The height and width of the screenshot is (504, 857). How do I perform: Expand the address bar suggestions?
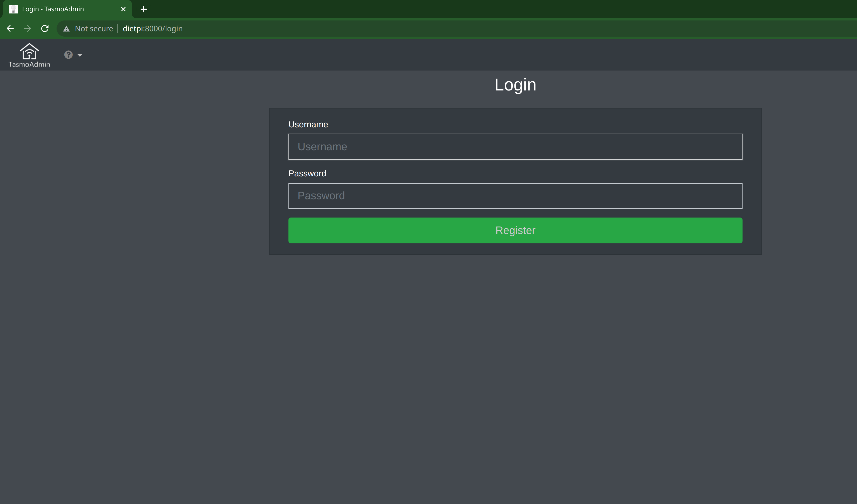click(x=152, y=29)
